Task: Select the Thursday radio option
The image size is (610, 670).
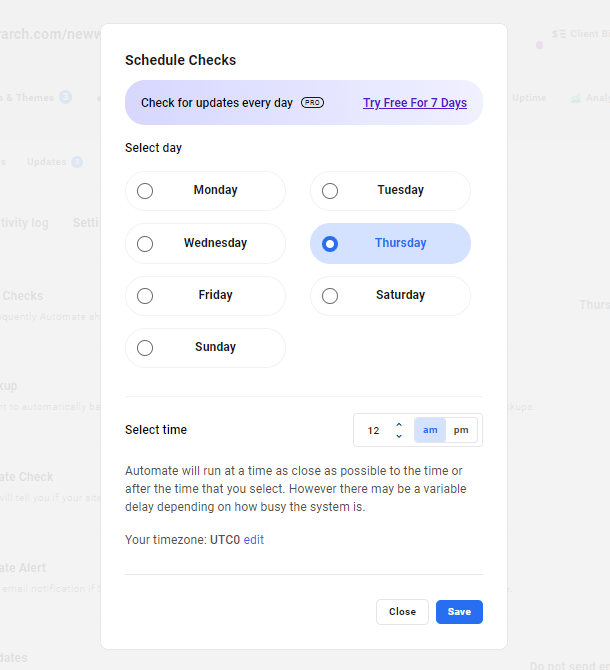Action: coord(390,244)
